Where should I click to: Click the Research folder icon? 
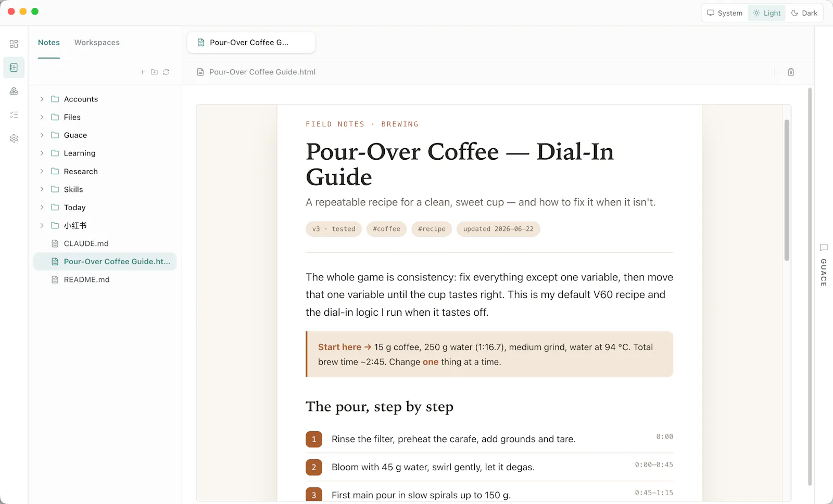(x=55, y=171)
